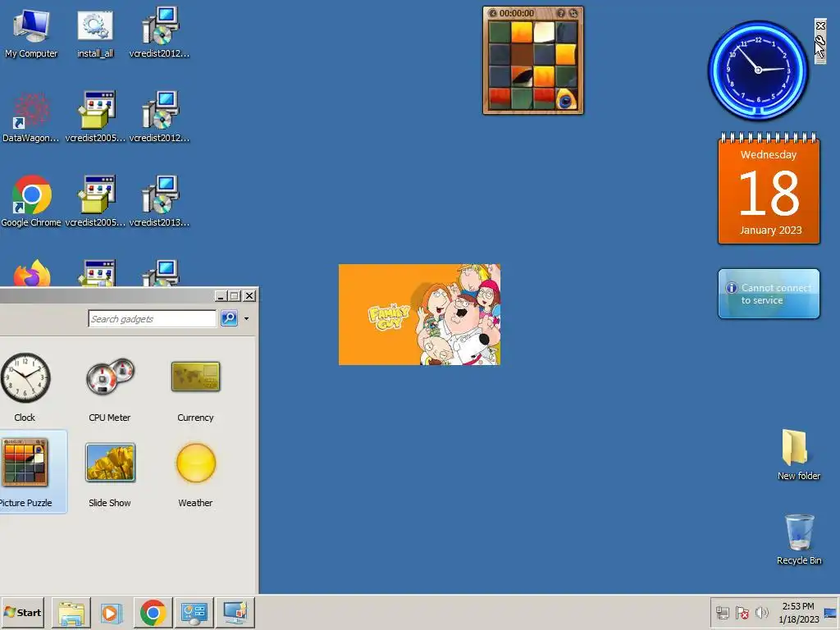Open the taskbar clock 2:53 PM

(x=798, y=613)
